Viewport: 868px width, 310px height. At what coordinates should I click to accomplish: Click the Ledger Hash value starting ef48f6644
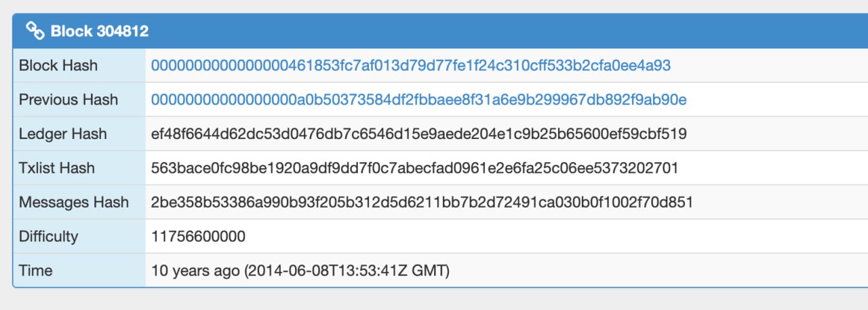pyautogui.click(x=419, y=134)
